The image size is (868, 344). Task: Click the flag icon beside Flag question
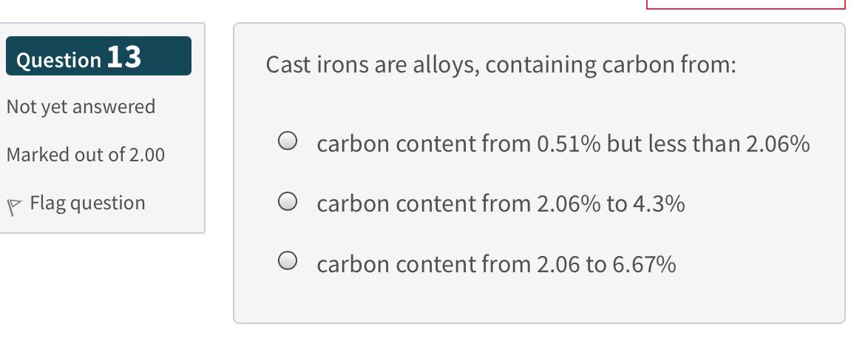pyautogui.click(x=14, y=205)
